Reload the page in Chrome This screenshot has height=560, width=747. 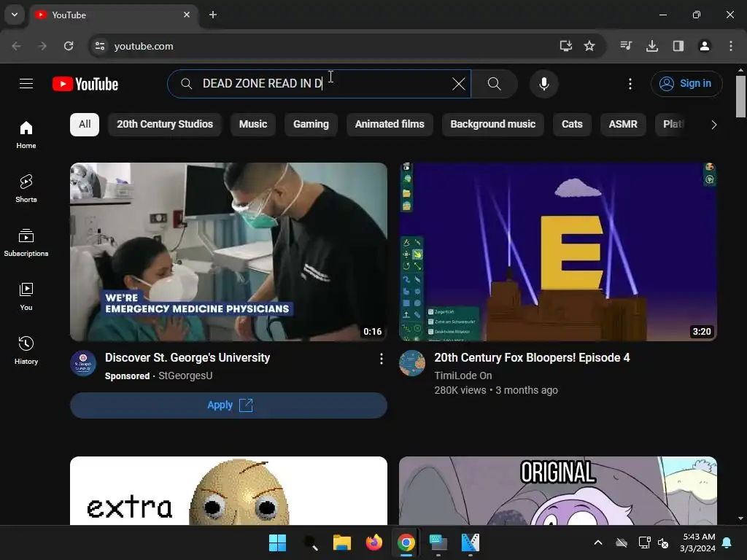(69, 46)
